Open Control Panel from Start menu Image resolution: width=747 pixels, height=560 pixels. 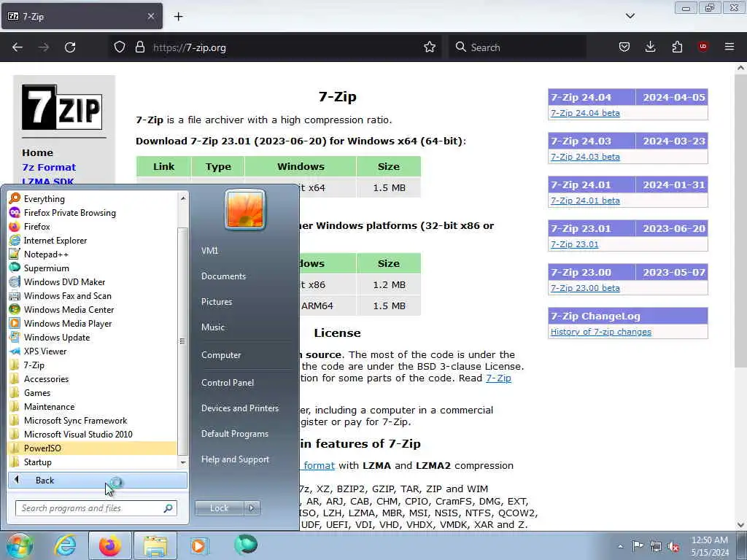click(x=228, y=382)
